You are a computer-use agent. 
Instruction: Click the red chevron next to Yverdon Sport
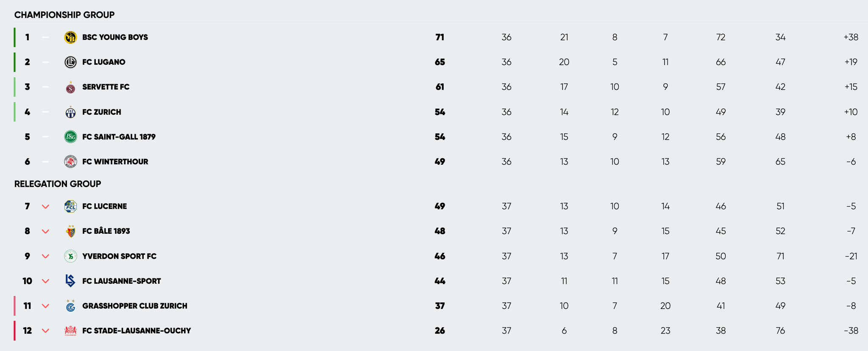(46, 256)
